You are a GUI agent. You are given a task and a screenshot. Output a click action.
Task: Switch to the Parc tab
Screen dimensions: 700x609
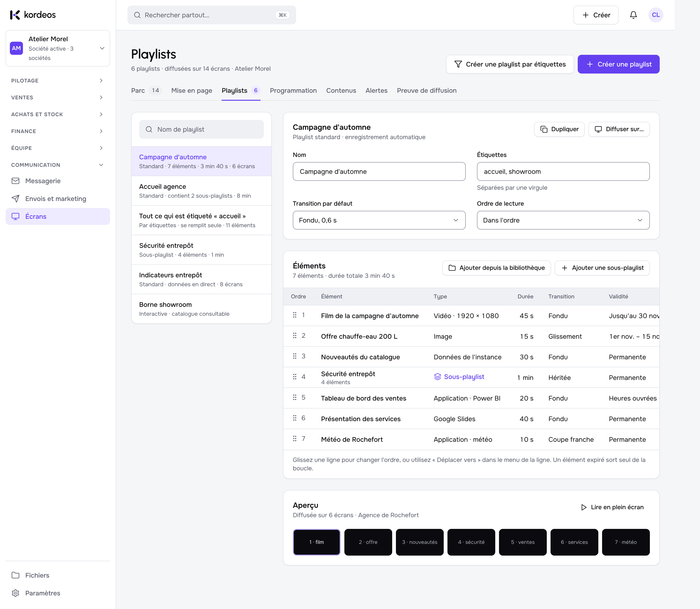point(146,90)
